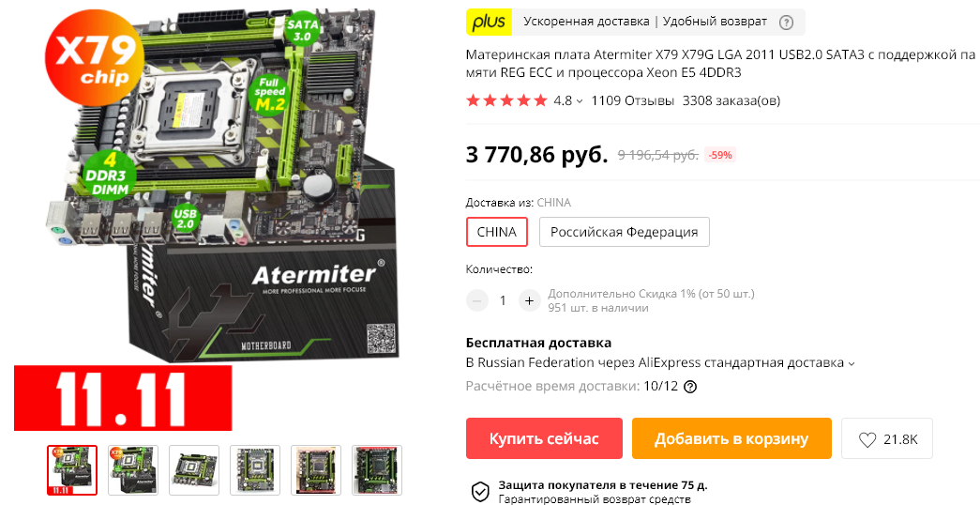Open the 1109 Отзывы reviews link
Screen dimensions: 980x505
(x=632, y=100)
